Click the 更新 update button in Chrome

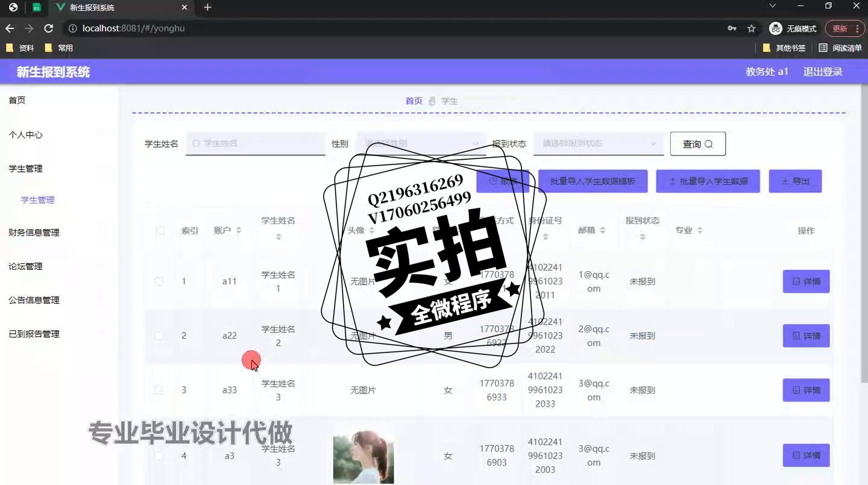pos(840,28)
